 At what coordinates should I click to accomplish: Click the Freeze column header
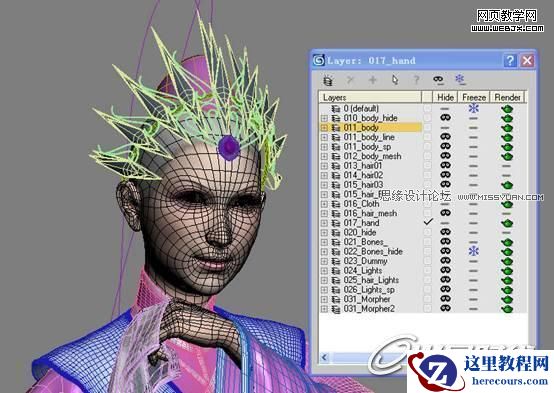474,97
